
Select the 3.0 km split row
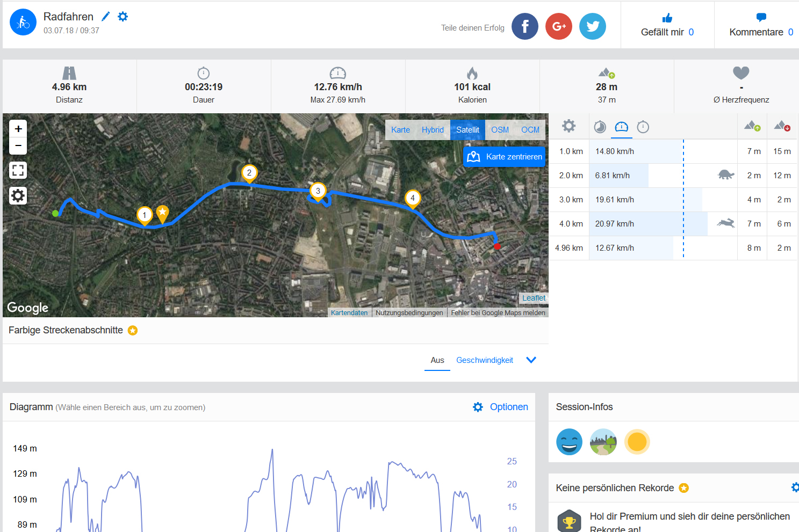673,200
